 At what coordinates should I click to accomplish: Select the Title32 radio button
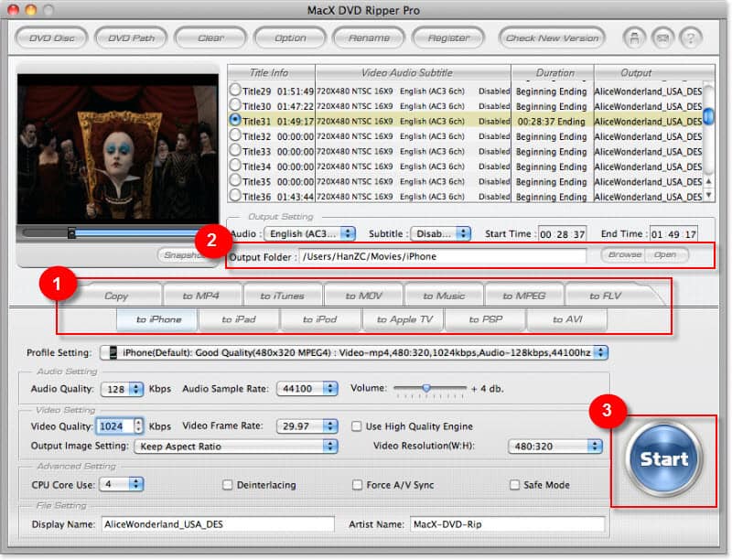(x=235, y=135)
